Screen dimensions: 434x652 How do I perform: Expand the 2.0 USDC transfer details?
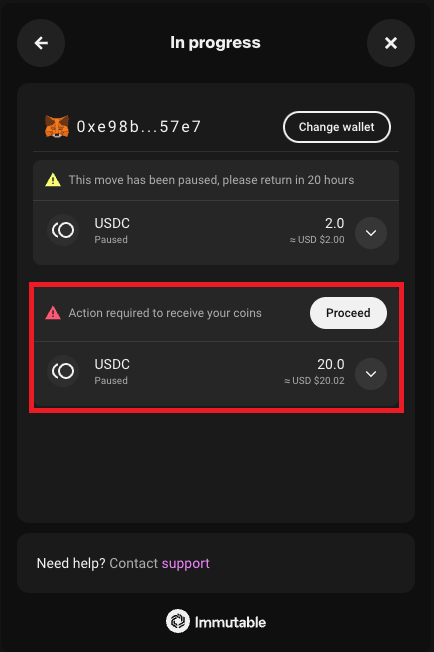coord(371,233)
